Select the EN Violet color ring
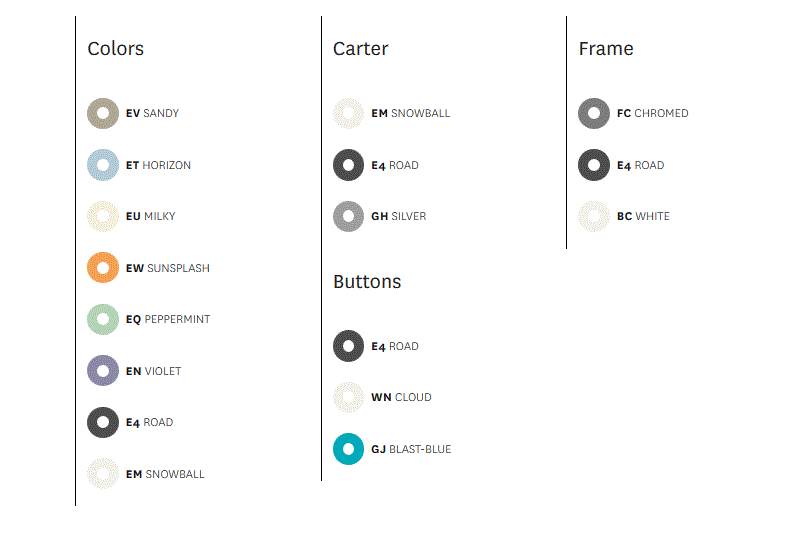The width and height of the screenshot is (798, 535). tap(103, 371)
